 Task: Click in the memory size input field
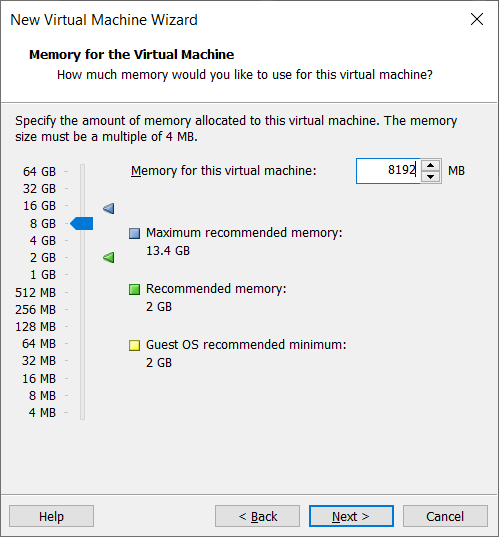(388, 171)
